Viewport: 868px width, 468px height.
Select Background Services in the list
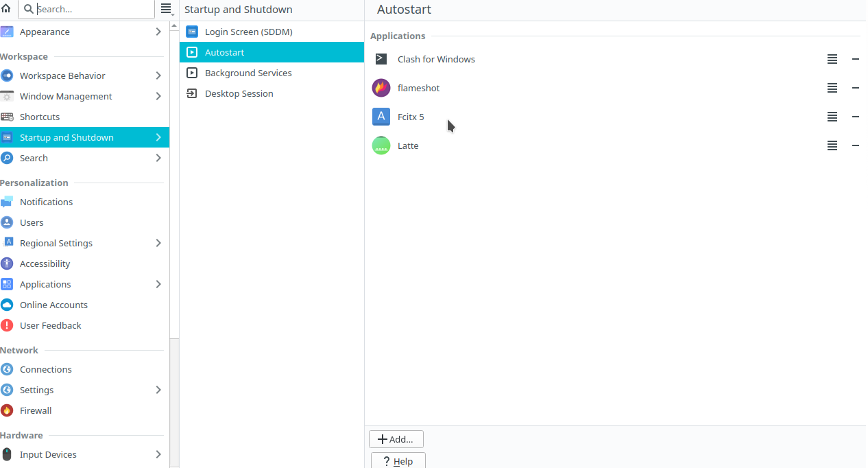(248, 73)
